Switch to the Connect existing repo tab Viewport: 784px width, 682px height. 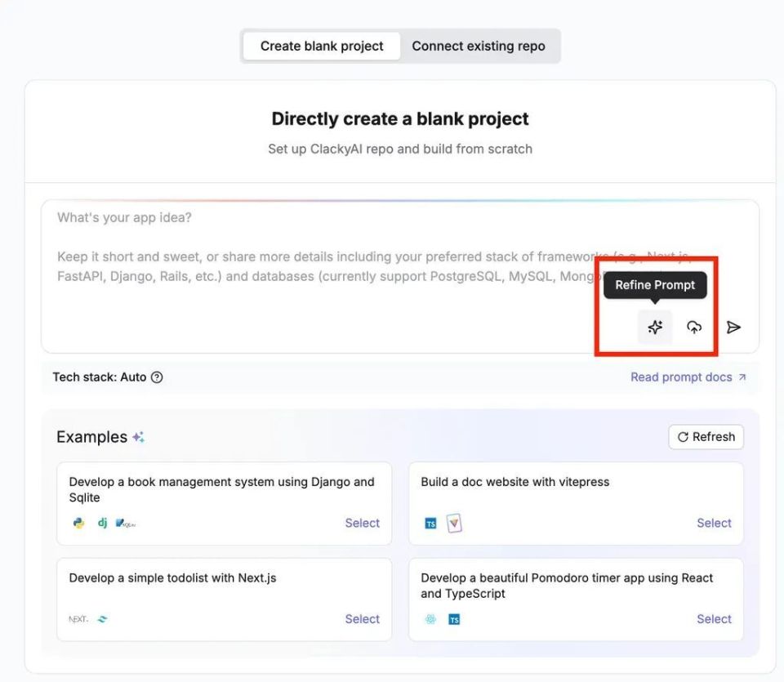[479, 46]
